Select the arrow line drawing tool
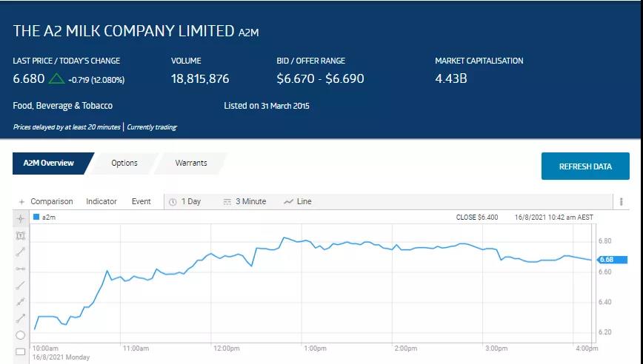 21,318
